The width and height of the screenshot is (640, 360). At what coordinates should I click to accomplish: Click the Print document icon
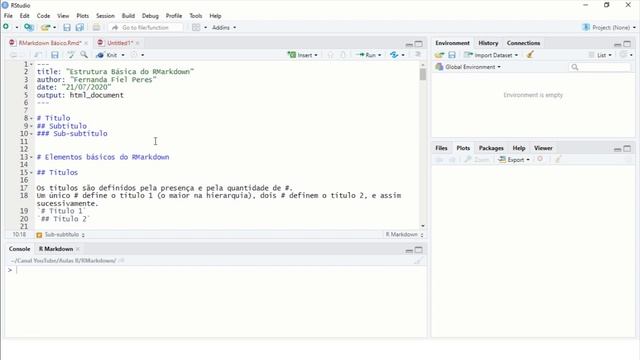[96, 27]
